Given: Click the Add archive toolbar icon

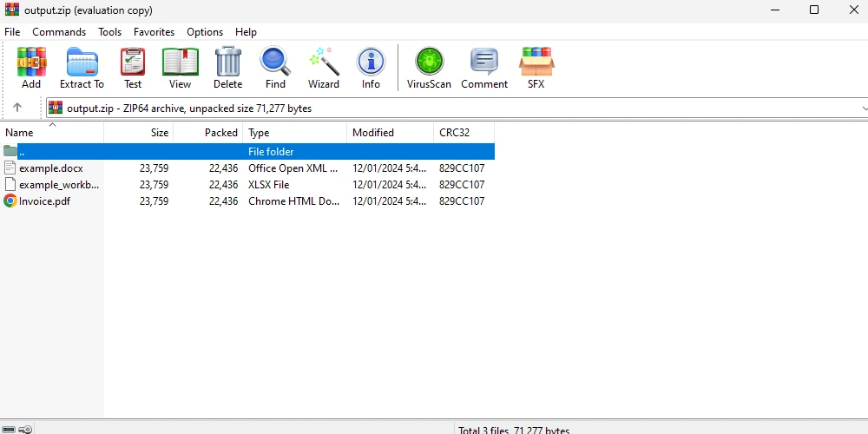Looking at the screenshot, I should (31, 68).
